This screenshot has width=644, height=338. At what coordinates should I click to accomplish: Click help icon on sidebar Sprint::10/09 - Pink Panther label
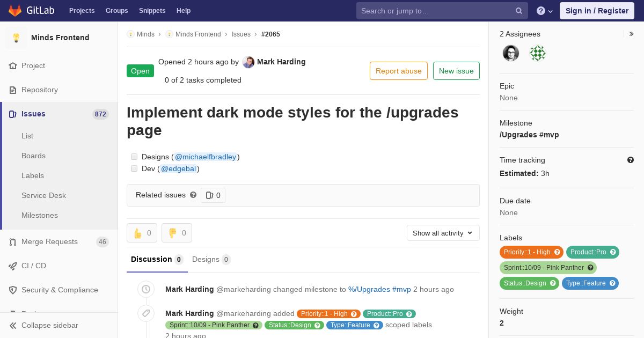pos(590,268)
